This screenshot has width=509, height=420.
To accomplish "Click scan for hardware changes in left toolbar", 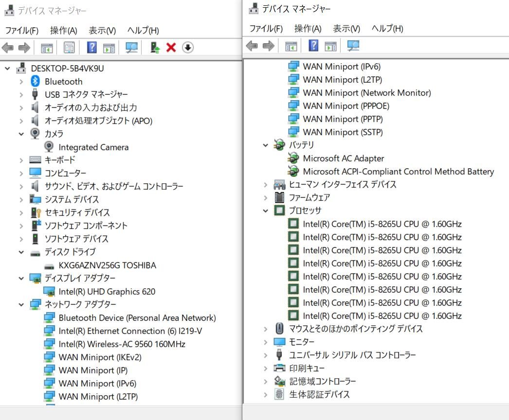I will (x=131, y=47).
